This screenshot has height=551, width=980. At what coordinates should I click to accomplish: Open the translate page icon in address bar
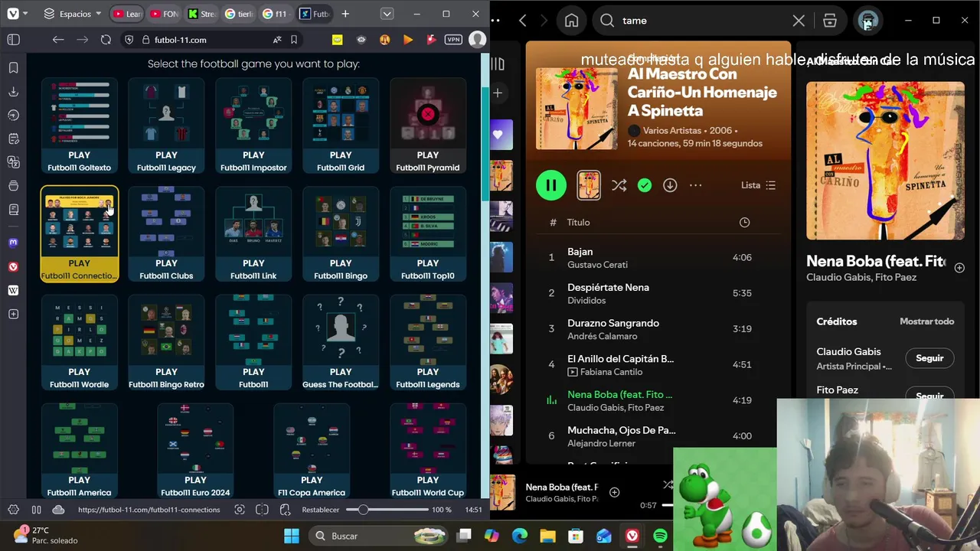[277, 40]
